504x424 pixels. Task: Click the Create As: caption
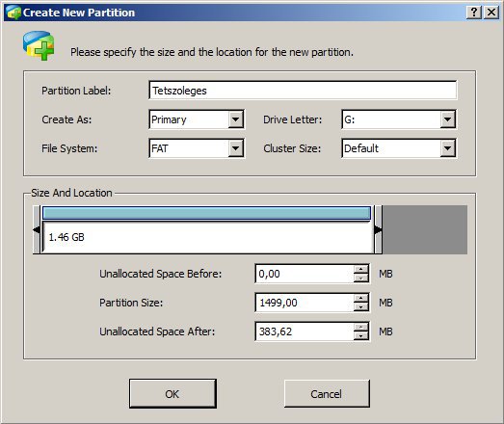(x=66, y=119)
